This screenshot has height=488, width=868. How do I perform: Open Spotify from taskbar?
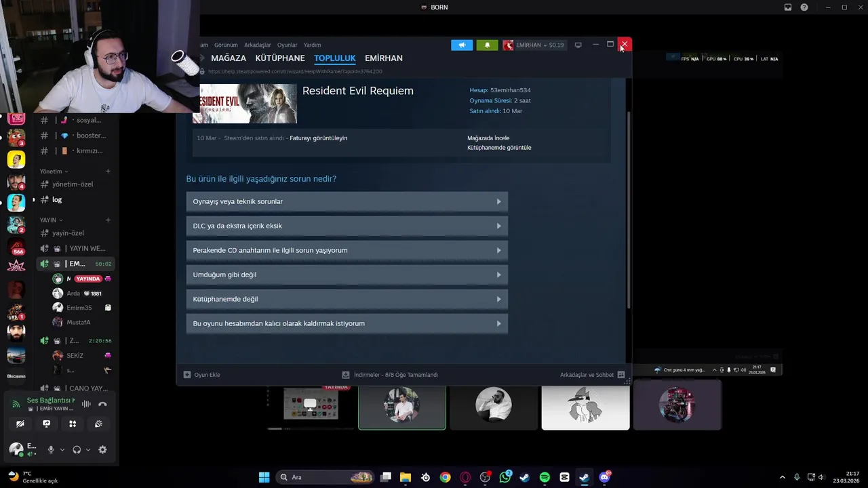(545, 477)
